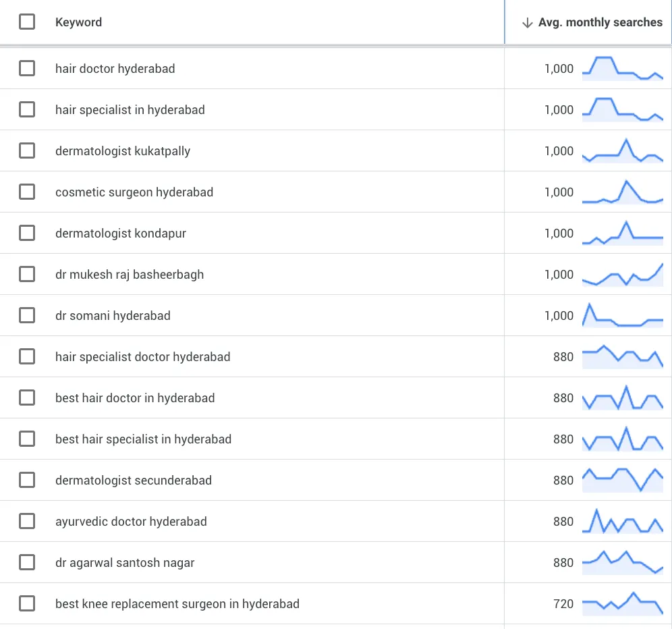672x629 pixels.
Task: Click the 880 value for 'hair specialist doctor hyderabad'
Action: click(563, 357)
